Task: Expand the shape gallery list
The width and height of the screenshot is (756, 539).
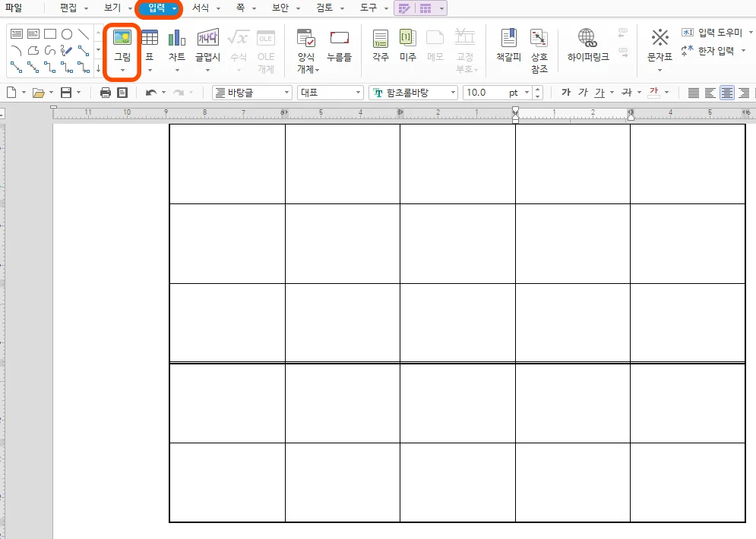Action: tap(98, 68)
